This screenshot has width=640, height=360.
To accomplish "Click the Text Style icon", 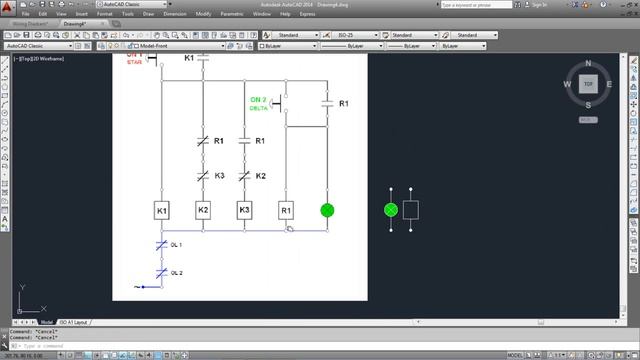I will 267,36.
